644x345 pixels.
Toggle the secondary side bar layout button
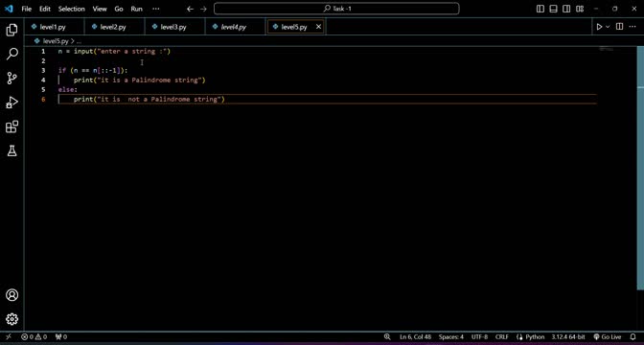coord(566,9)
